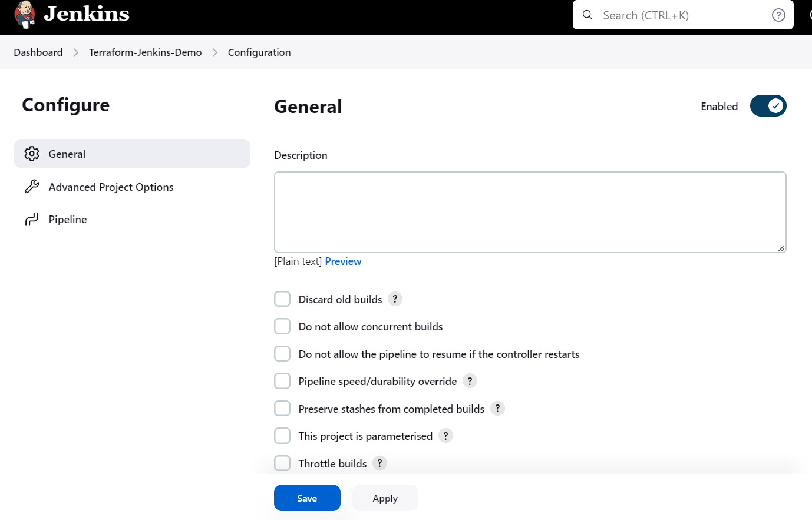This screenshot has height=524, width=812.
Task: Expand chevron after Terraform-Jenkins-Demo breadcrumb
Action: [215, 52]
